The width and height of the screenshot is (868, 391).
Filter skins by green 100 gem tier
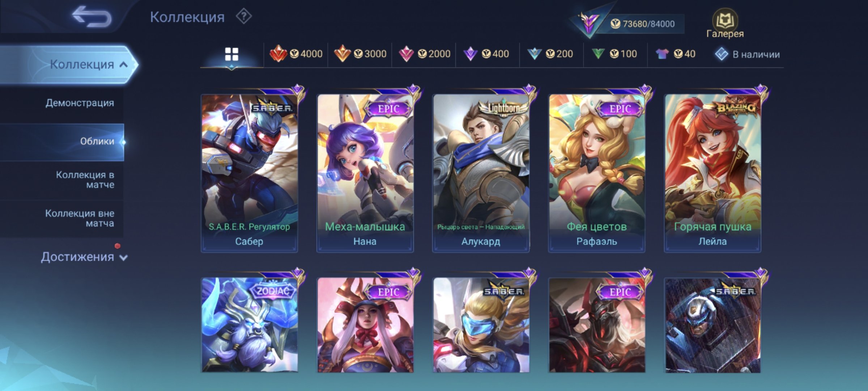point(614,54)
